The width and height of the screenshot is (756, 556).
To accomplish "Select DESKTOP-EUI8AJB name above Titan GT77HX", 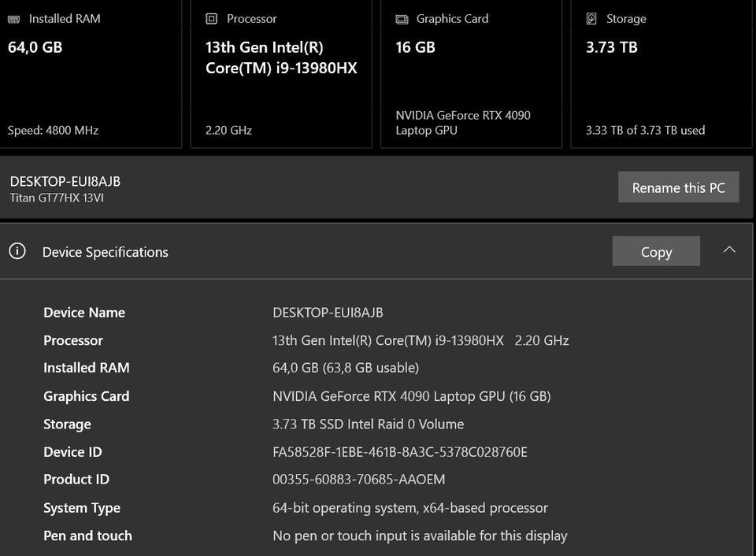I will 65,181.
